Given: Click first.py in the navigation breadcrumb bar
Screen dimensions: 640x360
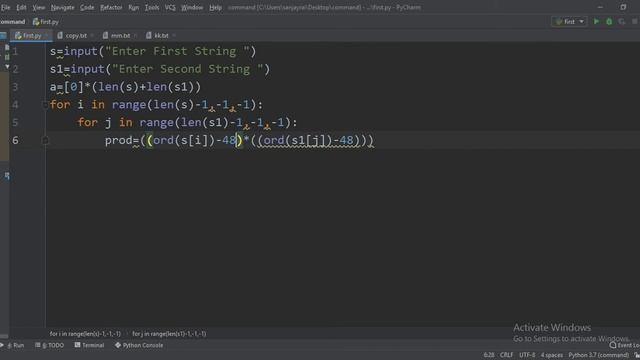Looking at the screenshot, I should pyautogui.click(x=46, y=22).
